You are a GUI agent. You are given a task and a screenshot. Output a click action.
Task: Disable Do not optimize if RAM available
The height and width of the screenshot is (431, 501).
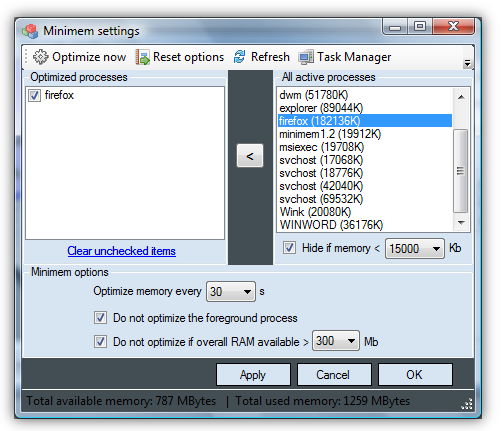100,342
